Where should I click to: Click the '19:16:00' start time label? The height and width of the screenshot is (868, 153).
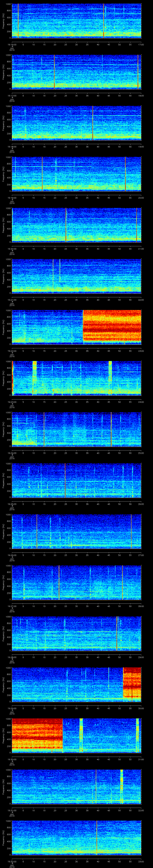[x=12, y=44]
